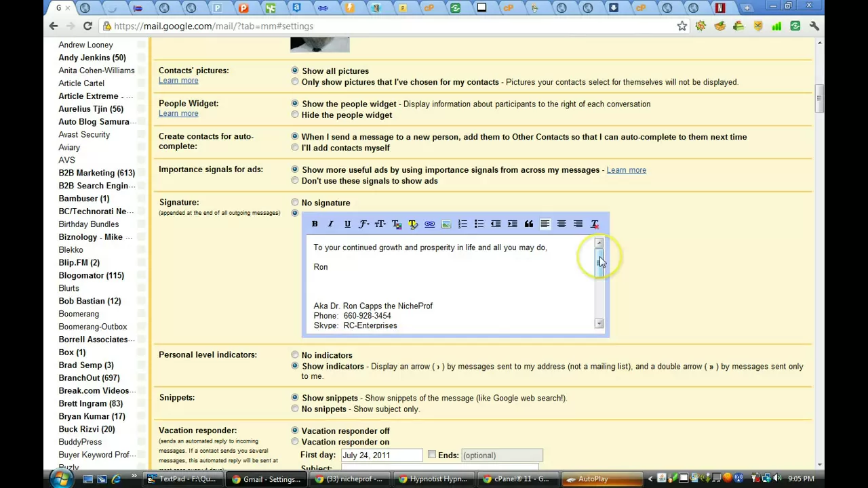
Task: Tick the Ends date checkbox
Action: click(x=431, y=455)
